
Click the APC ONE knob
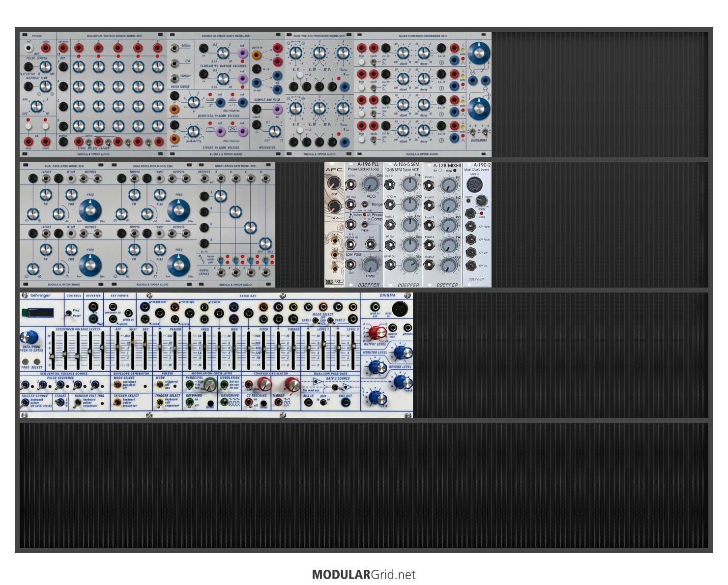(x=334, y=184)
